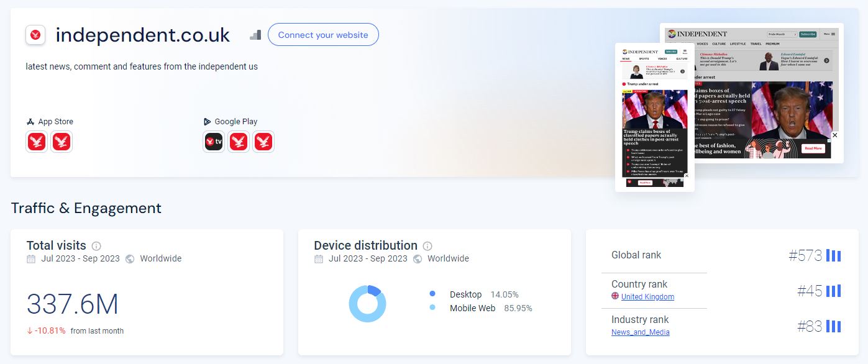Viewport: 868px width, 364px height.
Task: Open the News_and_Media industry link
Action: (x=641, y=332)
